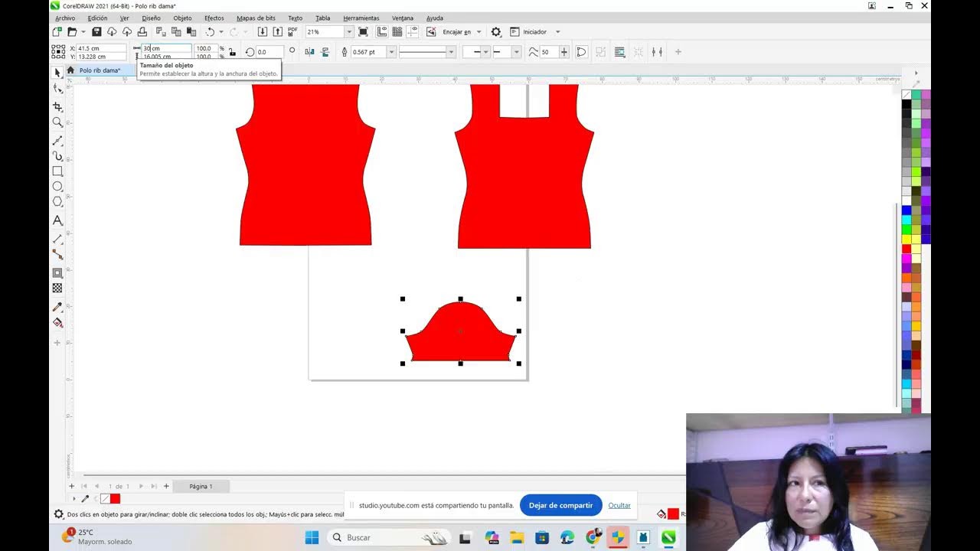Select the Interactive Fill tool
This screenshot has width=980, height=551.
tap(57, 322)
